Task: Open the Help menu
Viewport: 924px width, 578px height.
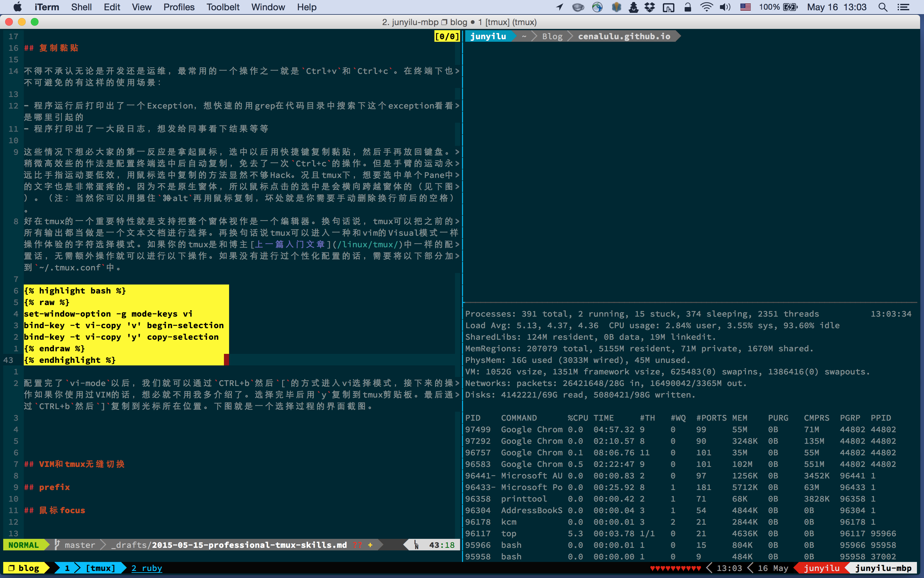Action: click(x=307, y=7)
